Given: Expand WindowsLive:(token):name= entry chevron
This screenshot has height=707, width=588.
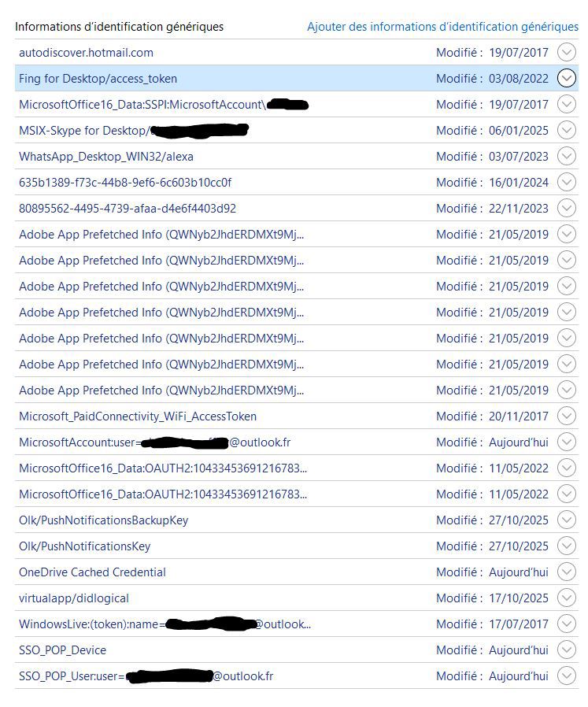Looking at the screenshot, I should click(567, 624).
